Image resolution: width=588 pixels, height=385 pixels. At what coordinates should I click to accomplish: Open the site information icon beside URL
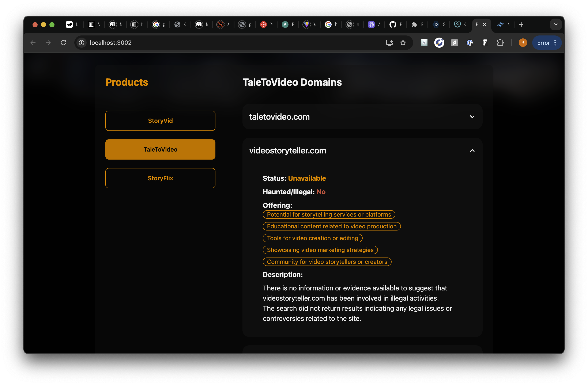(x=82, y=43)
